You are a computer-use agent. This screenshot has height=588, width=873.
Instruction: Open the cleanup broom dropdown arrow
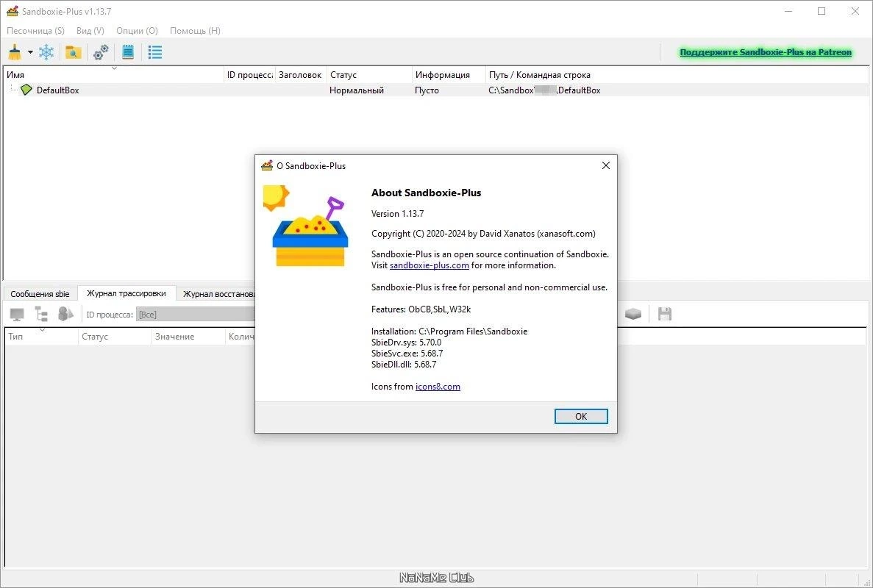[x=30, y=52]
